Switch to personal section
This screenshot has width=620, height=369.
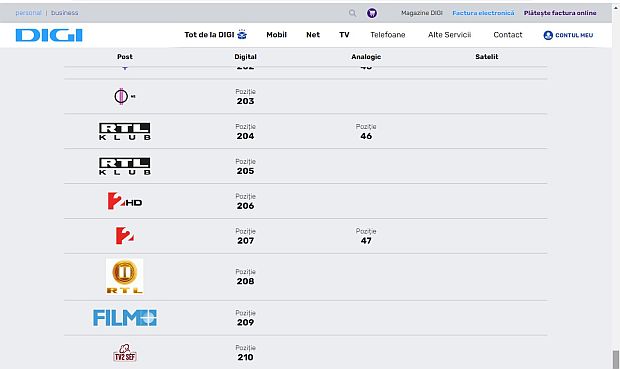click(x=28, y=13)
